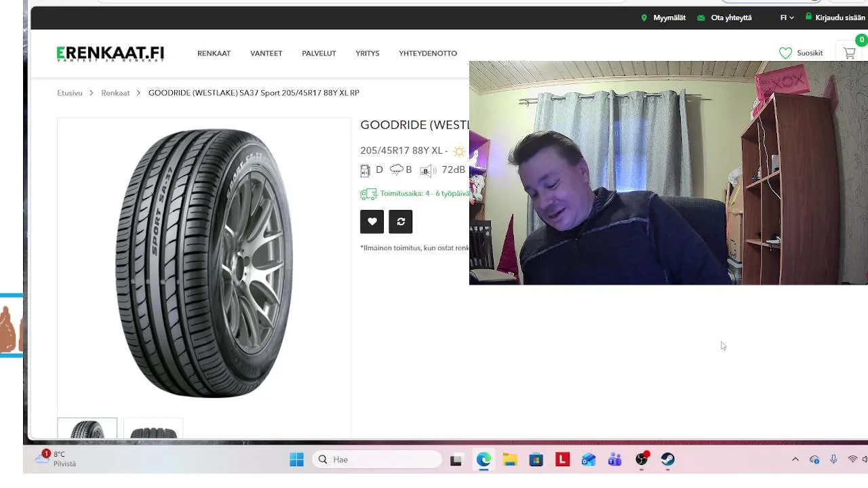Click the Myymälät location pin icon
Screen dimensions: 868x488
[x=644, y=18]
